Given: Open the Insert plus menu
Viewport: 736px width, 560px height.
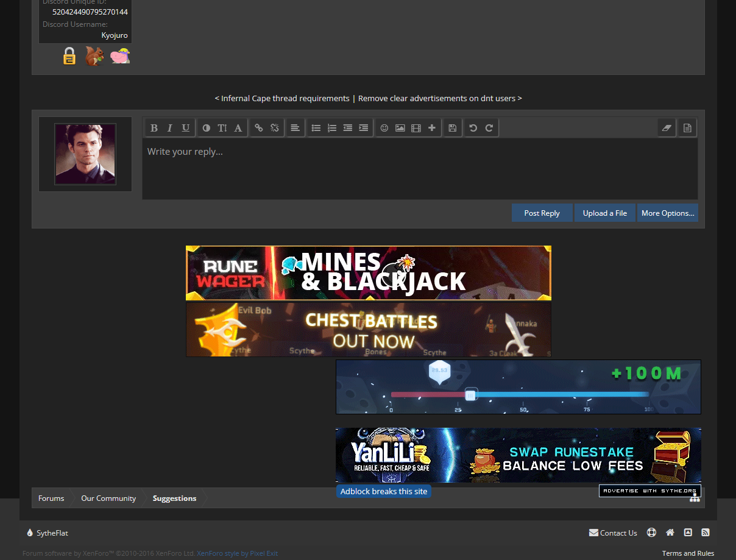Looking at the screenshot, I should coord(432,128).
